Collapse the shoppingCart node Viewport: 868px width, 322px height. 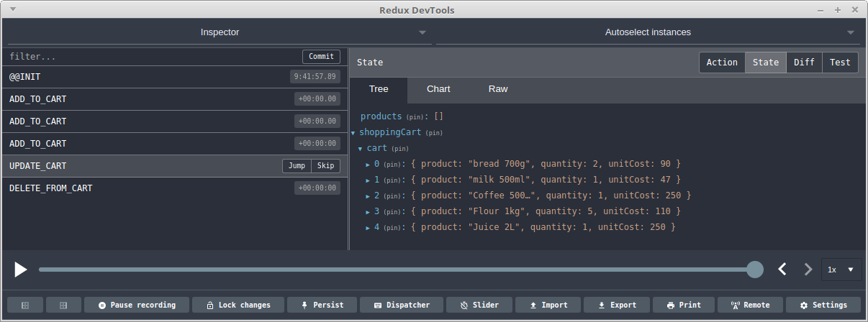click(353, 133)
